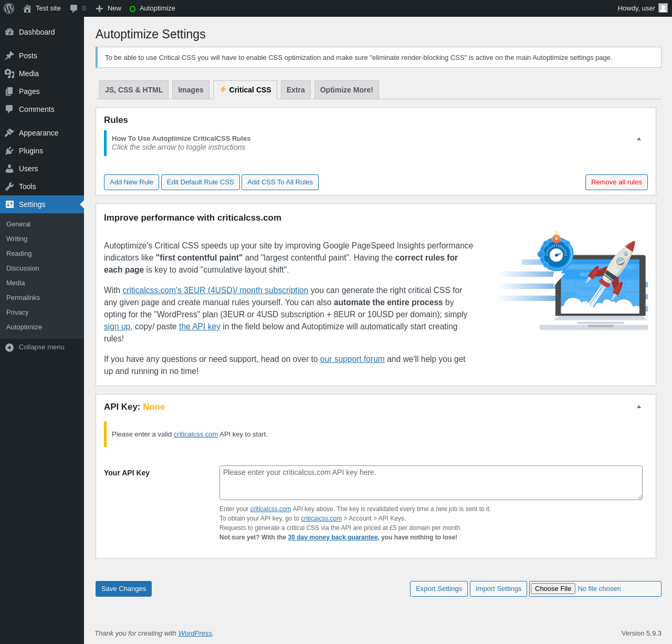Open the comments bubble icon in admin bar
This screenshot has height=644, width=672.
(74, 8)
